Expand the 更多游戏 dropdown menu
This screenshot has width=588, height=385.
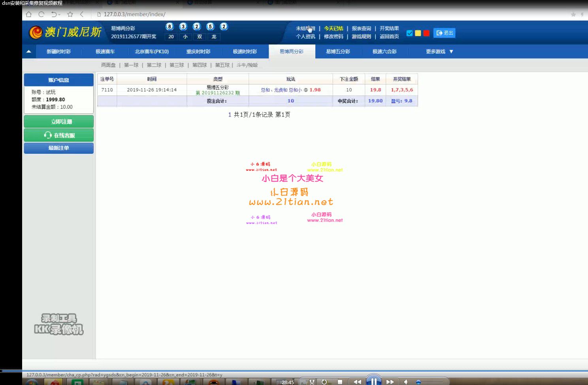click(439, 51)
